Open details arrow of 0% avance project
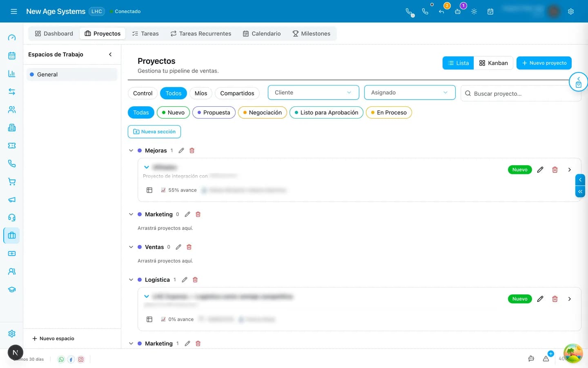This screenshot has width=588, height=368. pos(570,299)
